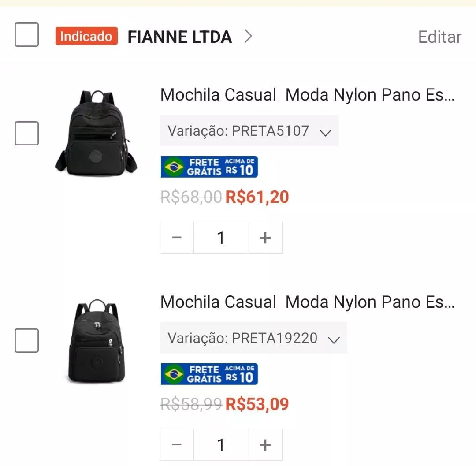Image resolution: width=476 pixels, height=466 pixels.
Task: Tap the second Frete Grátis badge
Action: point(209,374)
